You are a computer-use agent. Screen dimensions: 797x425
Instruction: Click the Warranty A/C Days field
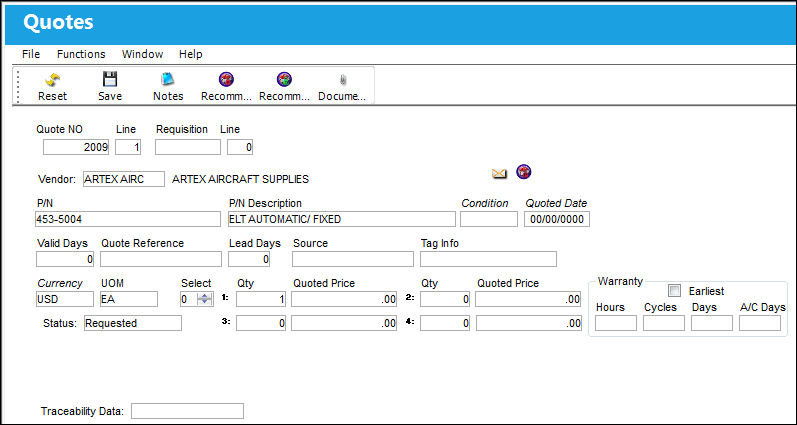(x=760, y=323)
